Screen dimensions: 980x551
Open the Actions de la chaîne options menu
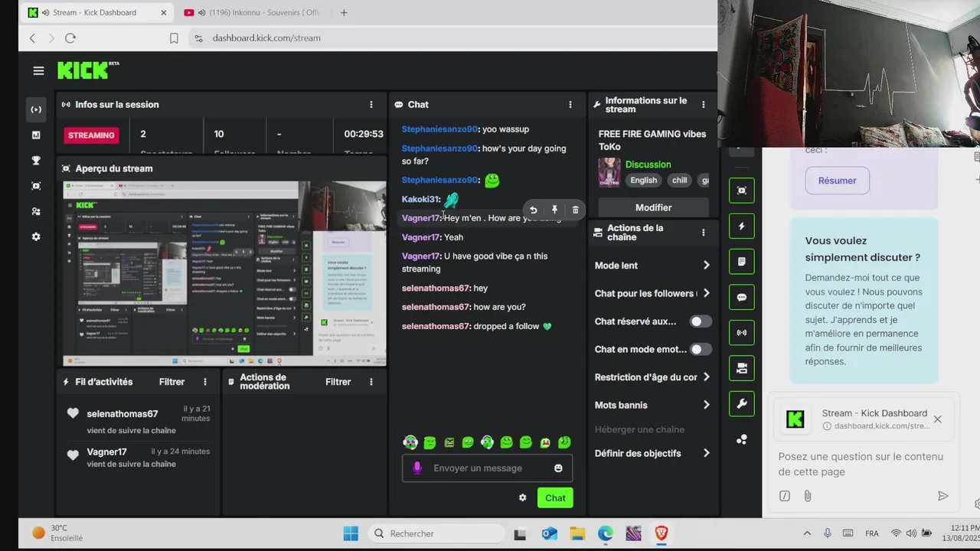pos(704,233)
